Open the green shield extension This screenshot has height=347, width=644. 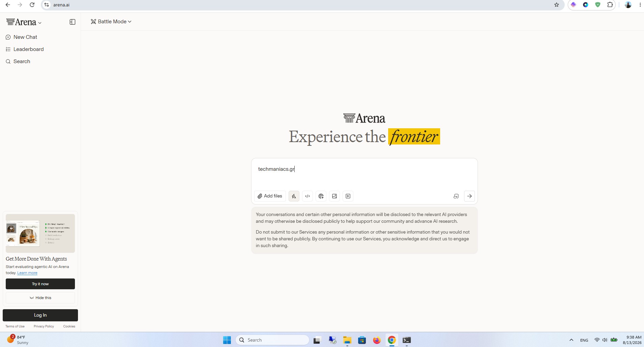[598, 5]
